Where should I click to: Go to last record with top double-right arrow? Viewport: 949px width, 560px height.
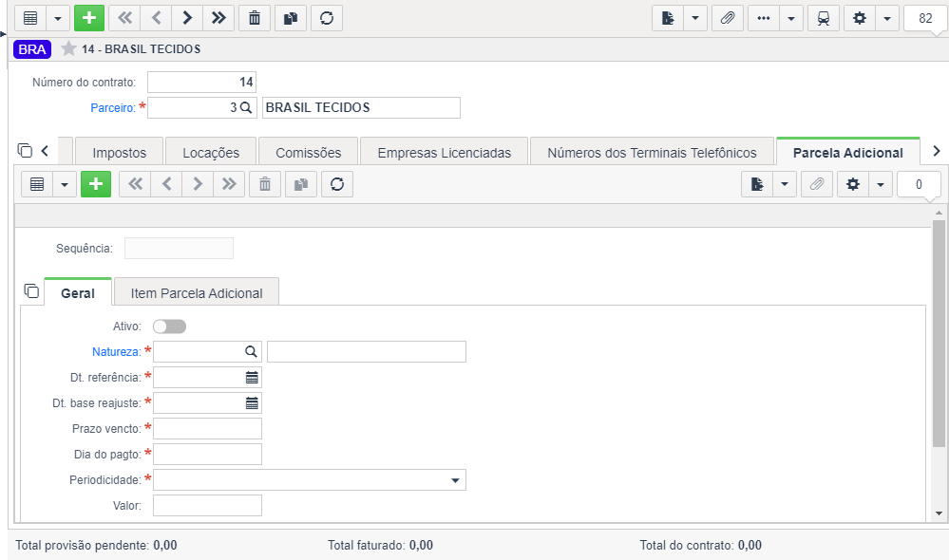point(218,18)
